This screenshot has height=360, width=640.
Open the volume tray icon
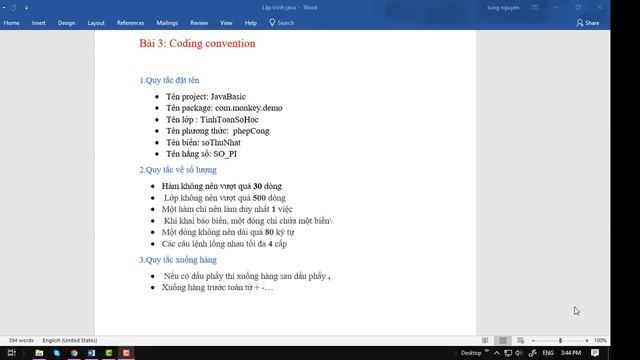(x=519, y=353)
